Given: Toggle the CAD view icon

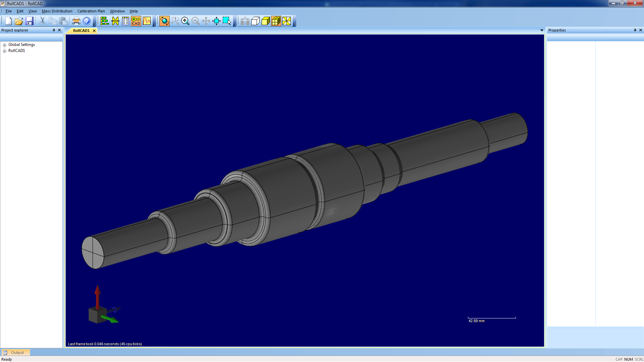Looking at the screenshot, I should [136, 21].
